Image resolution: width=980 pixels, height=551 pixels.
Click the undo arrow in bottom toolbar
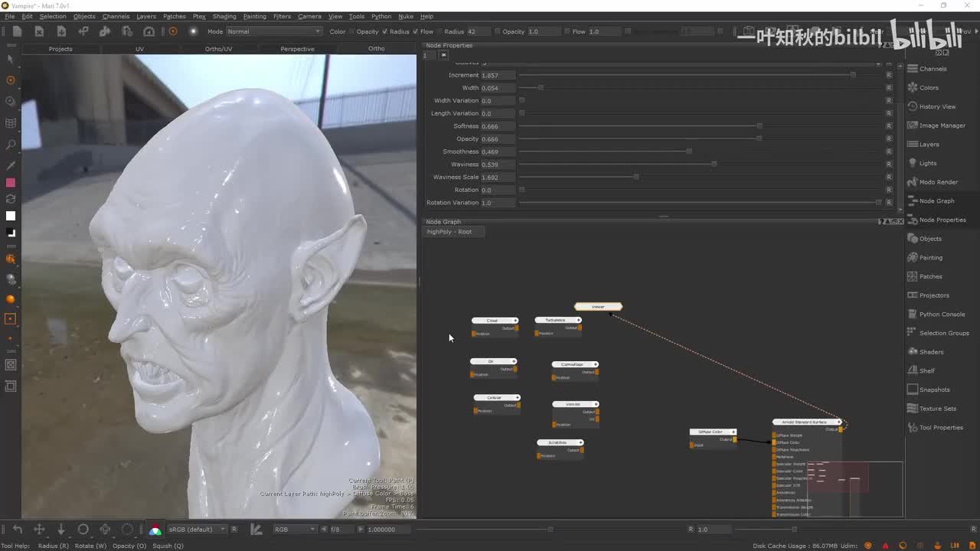pyautogui.click(x=18, y=530)
